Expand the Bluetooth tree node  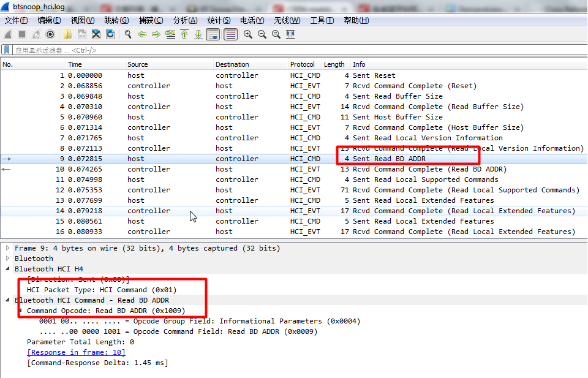pos(7,259)
